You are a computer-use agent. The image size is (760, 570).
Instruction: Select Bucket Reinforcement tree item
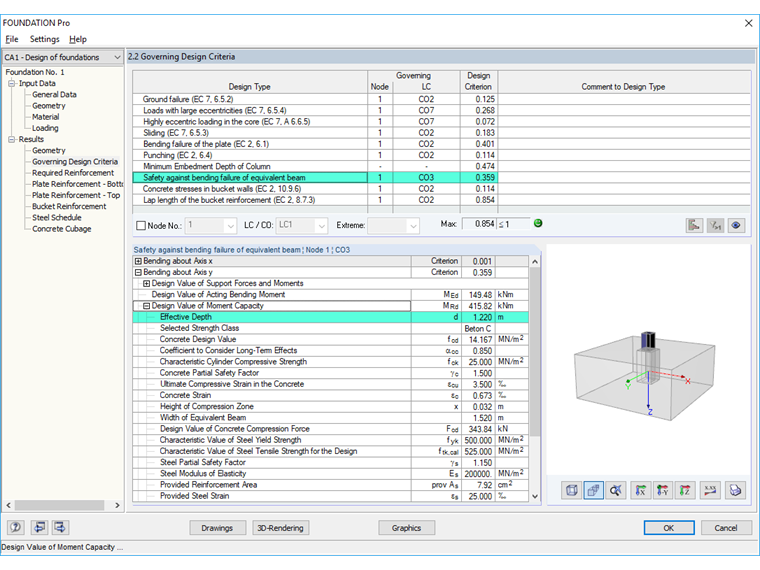pyautogui.click(x=69, y=206)
